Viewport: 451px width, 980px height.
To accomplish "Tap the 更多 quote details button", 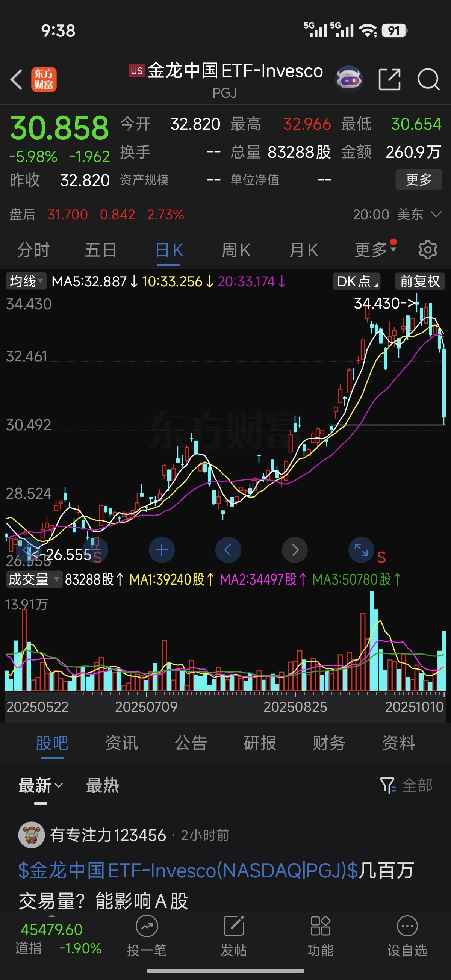I will [x=419, y=180].
